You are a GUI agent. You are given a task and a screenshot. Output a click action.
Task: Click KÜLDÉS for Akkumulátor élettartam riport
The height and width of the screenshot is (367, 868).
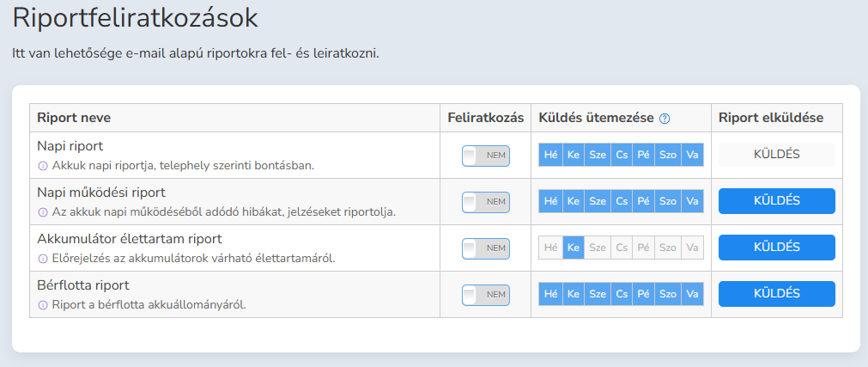tap(776, 248)
